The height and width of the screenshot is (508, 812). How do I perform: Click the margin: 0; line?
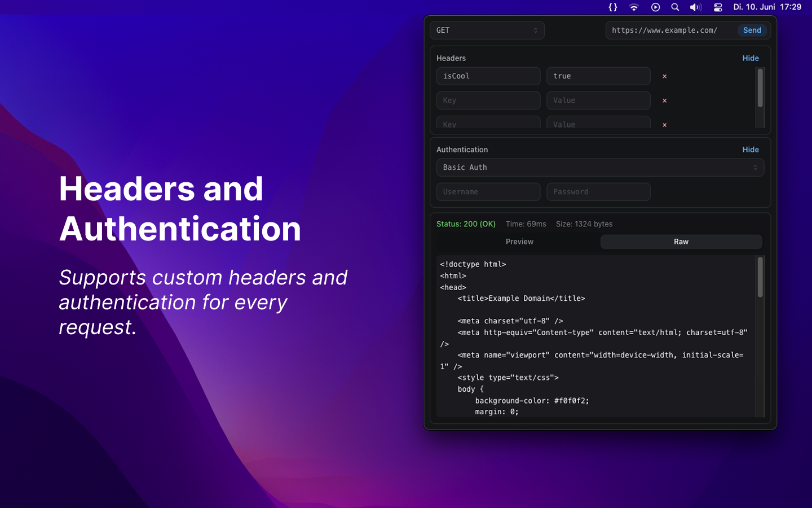click(497, 412)
